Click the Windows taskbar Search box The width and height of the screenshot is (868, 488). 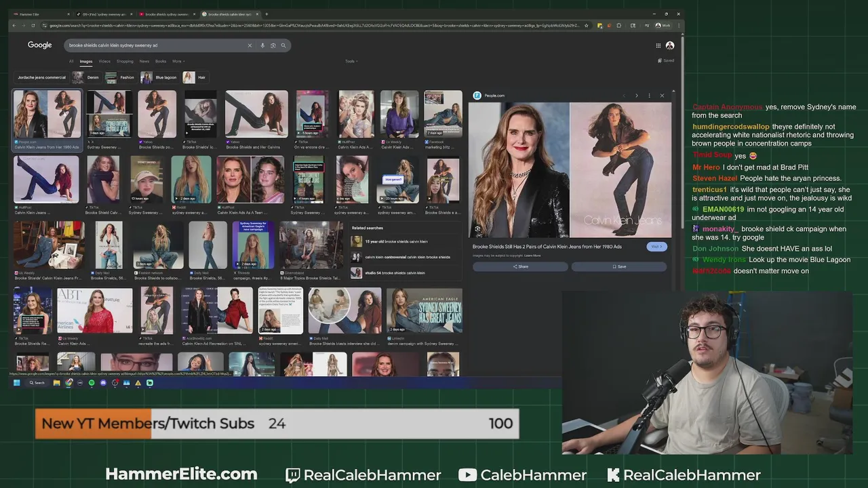click(37, 383)
